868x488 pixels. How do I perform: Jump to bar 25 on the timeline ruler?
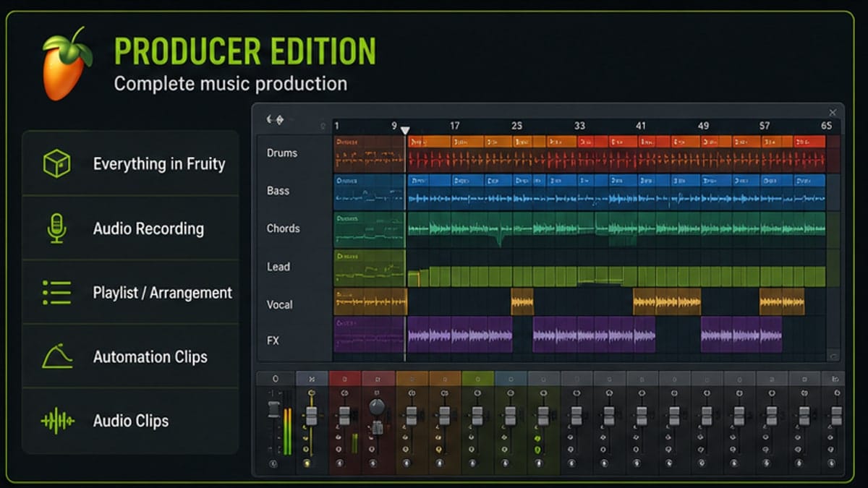[x=516, y=126]
